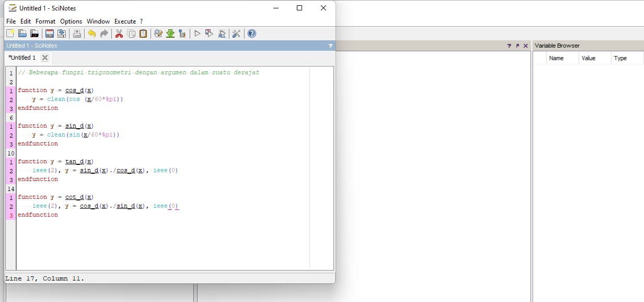Close the *Untitled 1 tab
Screen dimensions: 644x302
(x=45, y=58)
